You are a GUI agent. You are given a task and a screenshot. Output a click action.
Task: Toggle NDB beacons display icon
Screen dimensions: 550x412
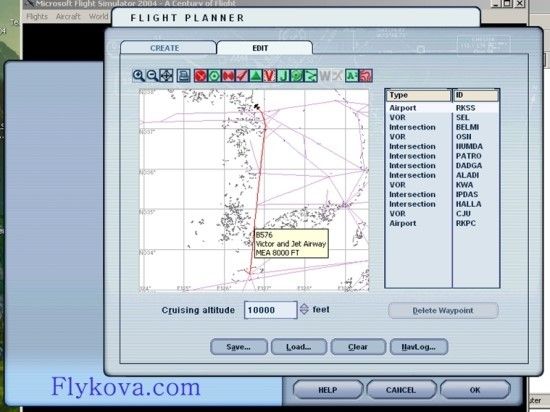click(x=228, y=75)
